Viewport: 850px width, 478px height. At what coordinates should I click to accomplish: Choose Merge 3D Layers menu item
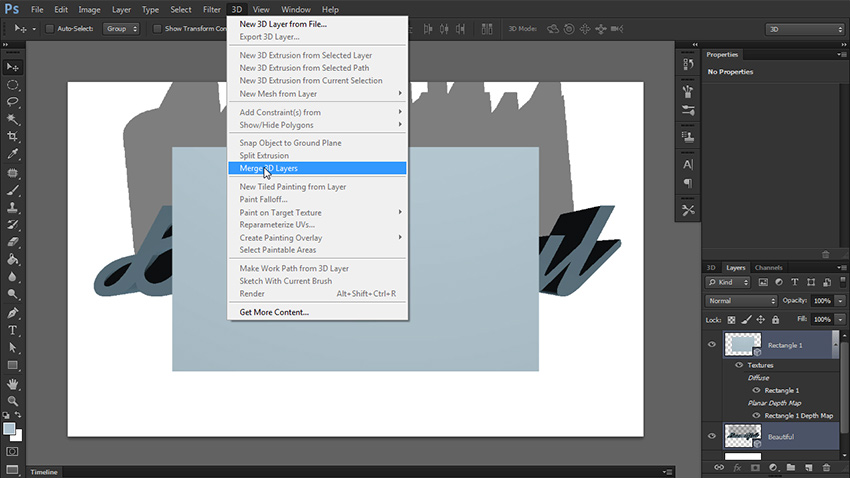[269, 168]
